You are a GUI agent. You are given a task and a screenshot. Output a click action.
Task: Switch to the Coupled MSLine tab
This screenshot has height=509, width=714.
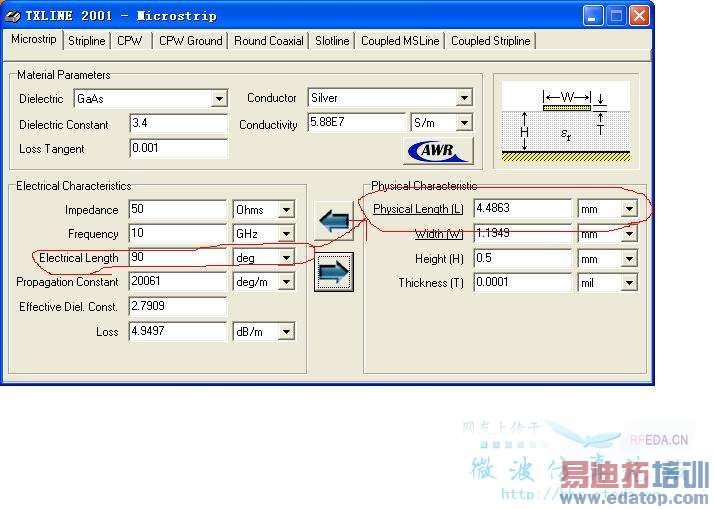tap(400, 41)
